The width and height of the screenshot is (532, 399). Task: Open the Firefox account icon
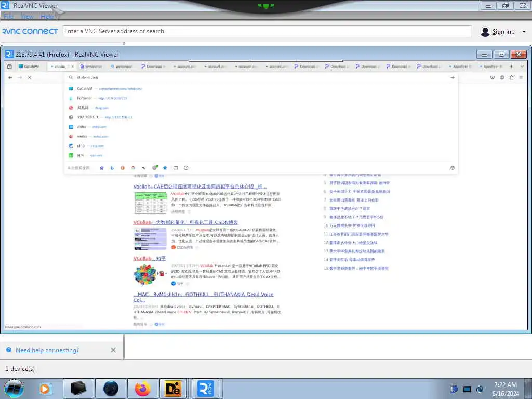tap(502, 78)
